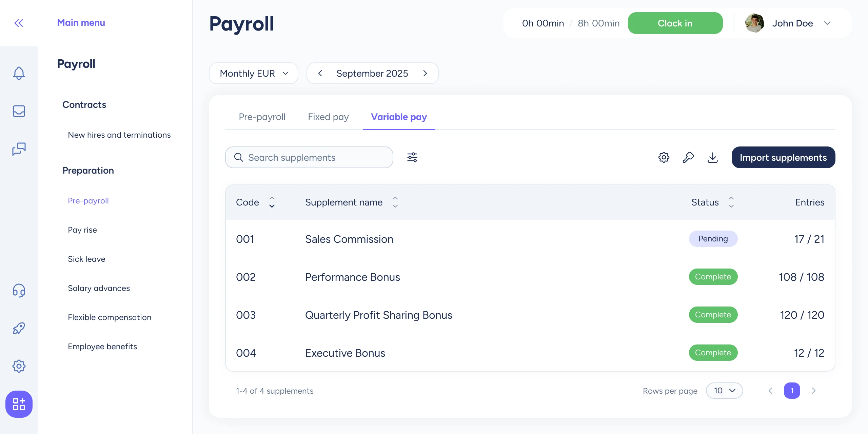868x434 pixels.
Task: Expand the Monthly EUR dropdown
Action: click(x=253, y=73)
